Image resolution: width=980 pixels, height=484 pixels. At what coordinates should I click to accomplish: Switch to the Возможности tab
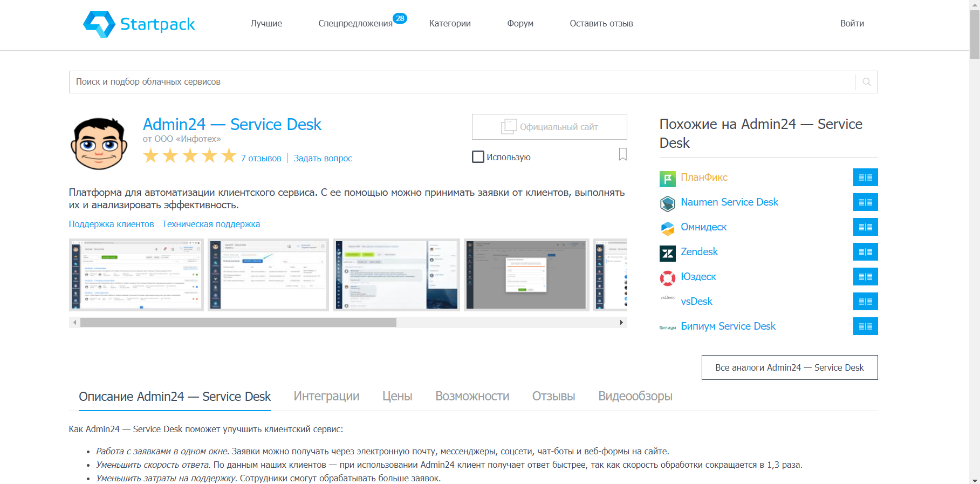tap(472, 397)
